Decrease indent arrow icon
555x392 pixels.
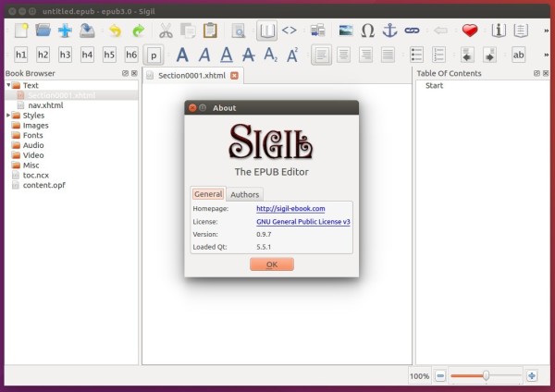click(x=467, y=55)
